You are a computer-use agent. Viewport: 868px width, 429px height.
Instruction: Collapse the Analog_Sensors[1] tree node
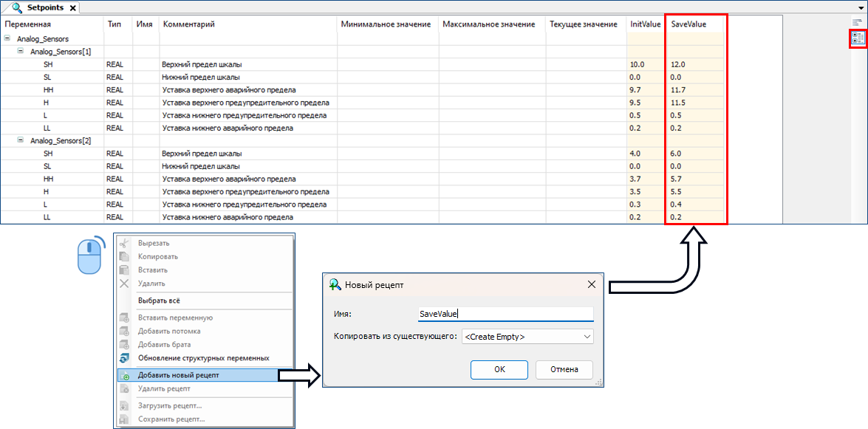(21, 52)
